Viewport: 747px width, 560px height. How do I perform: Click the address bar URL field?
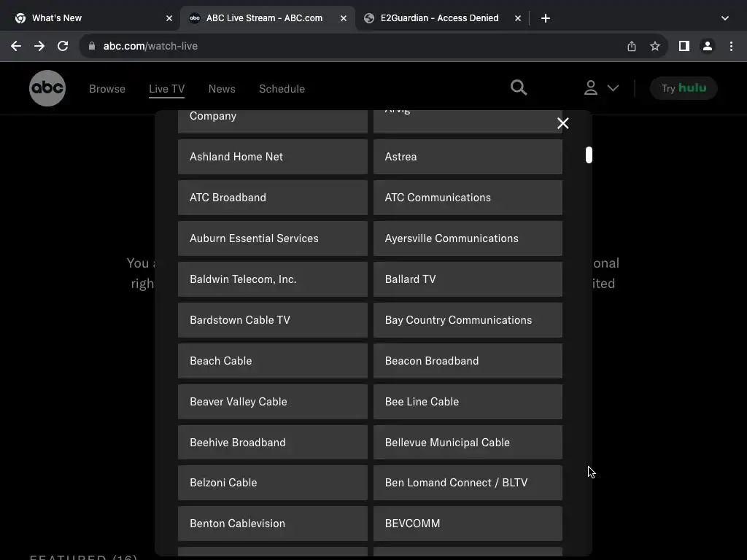pyautogui.click(x=350, y=46)
